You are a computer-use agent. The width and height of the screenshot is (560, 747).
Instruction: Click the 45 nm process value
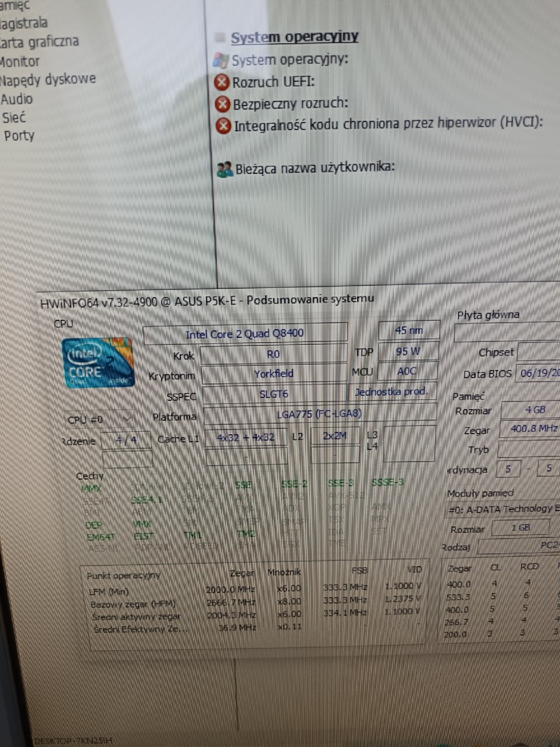[408, 330]
